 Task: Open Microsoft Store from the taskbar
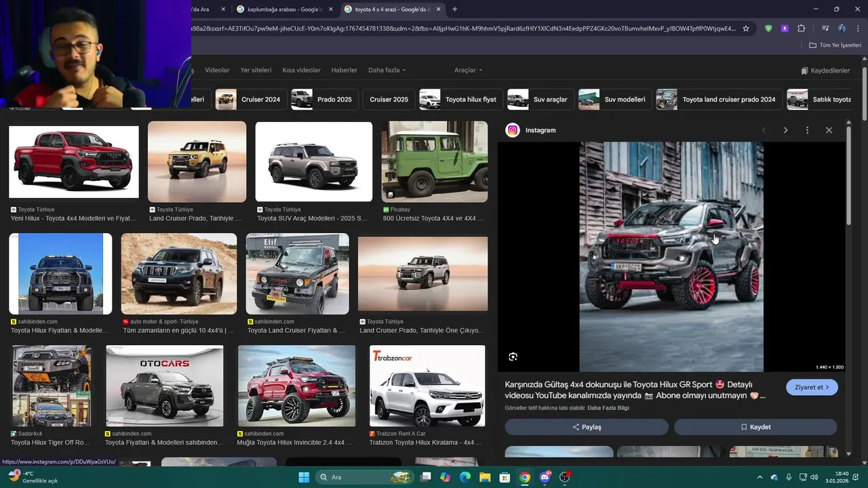(505, 477)
